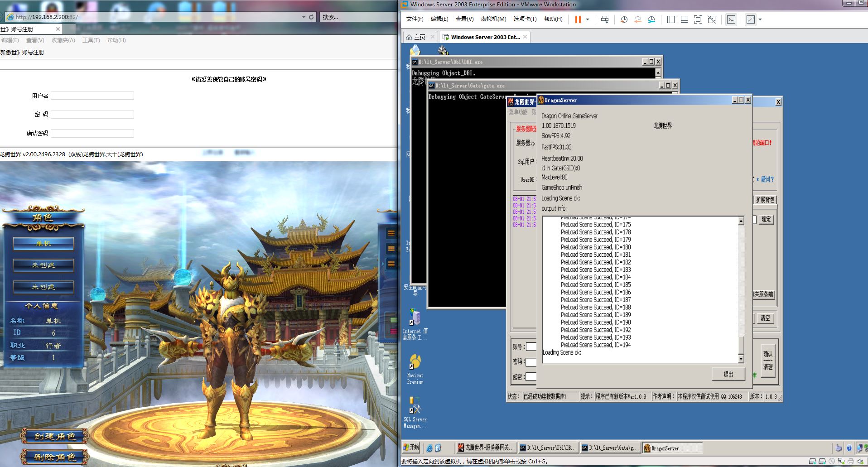The height and width of the screenshot is (467, 868).
Task: Switch to D:\lt_Server\Dbl\DB... taskbar item
Action: point(548,448)
